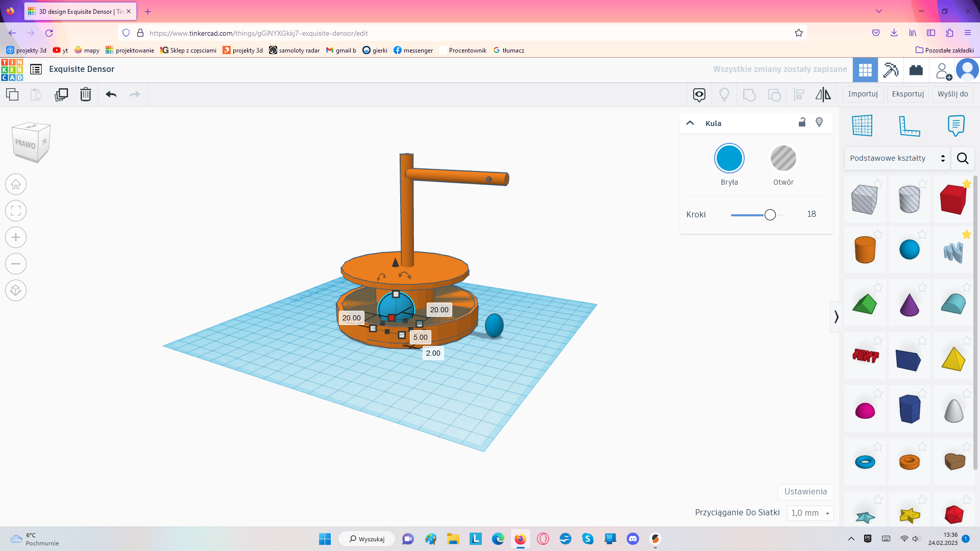Click the Eksportuj button

pyautogui.click(x=908, y=94)
